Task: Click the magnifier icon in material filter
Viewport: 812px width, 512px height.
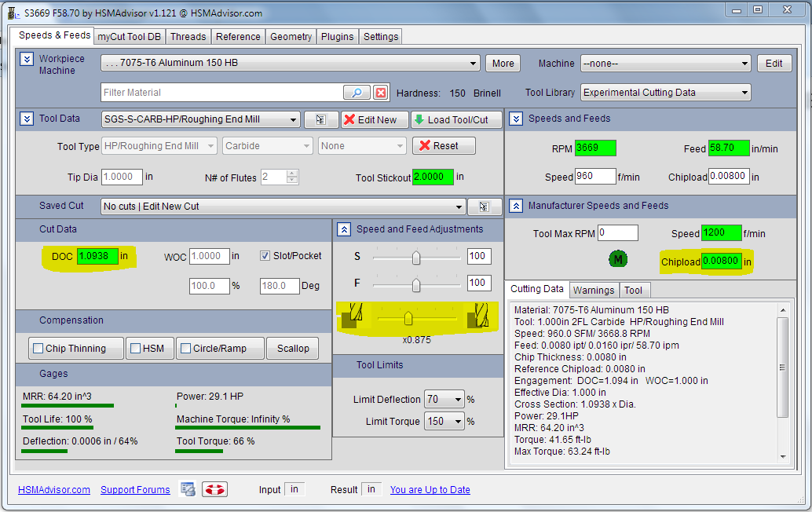Action: (357, 93)
